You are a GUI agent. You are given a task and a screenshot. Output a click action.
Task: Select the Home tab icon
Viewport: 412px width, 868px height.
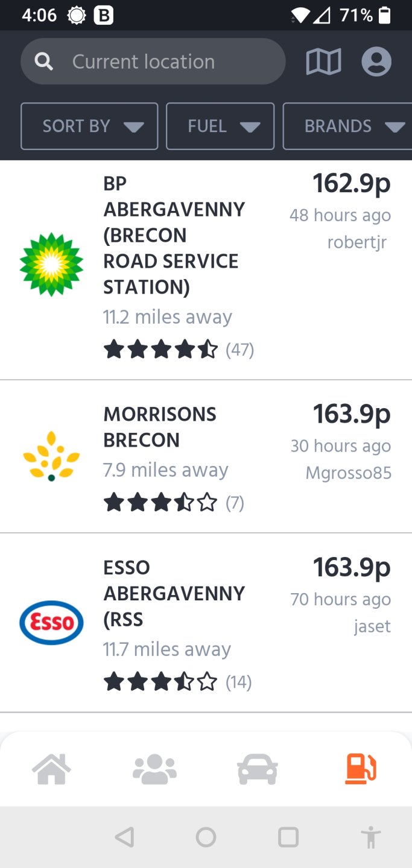pos(52,767)
